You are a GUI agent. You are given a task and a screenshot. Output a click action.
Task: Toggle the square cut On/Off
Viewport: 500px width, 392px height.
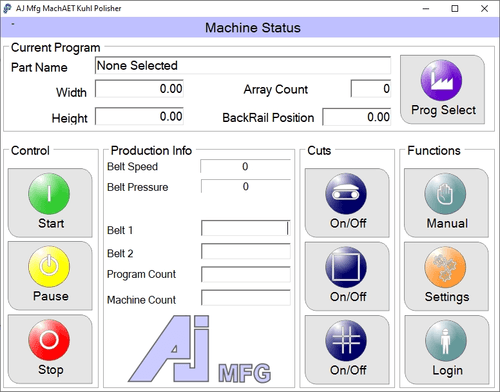[347, 276]
